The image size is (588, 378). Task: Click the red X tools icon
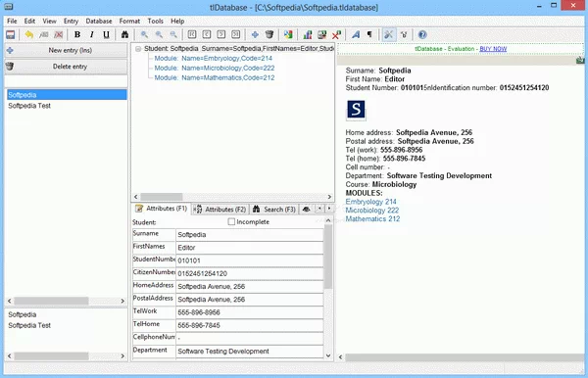coord(336,35)
